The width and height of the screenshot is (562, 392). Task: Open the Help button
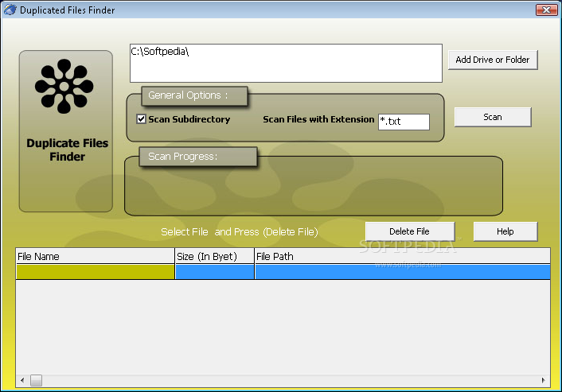[x=505, y=231]
